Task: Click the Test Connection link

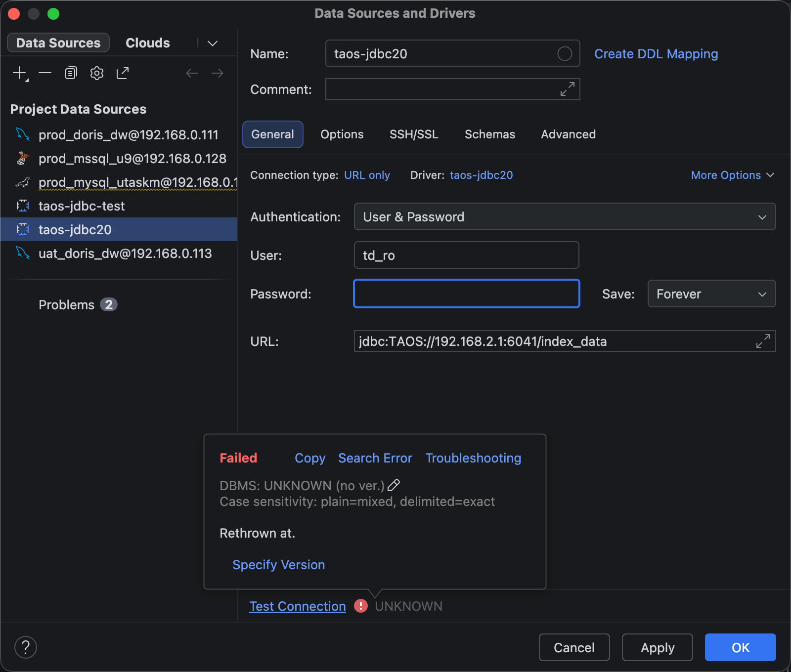Action: pos(297,606)
